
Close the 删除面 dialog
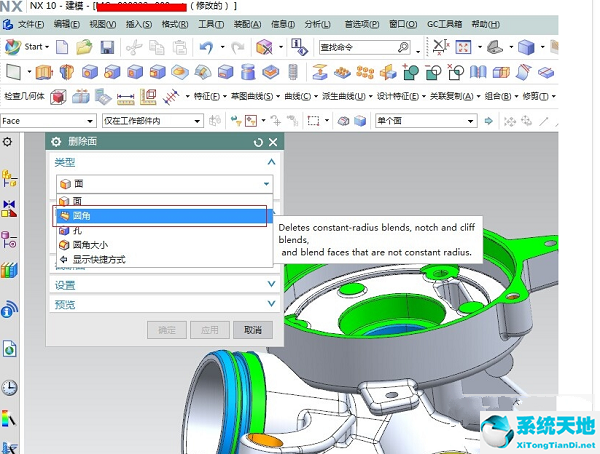(x=273, y=142)
